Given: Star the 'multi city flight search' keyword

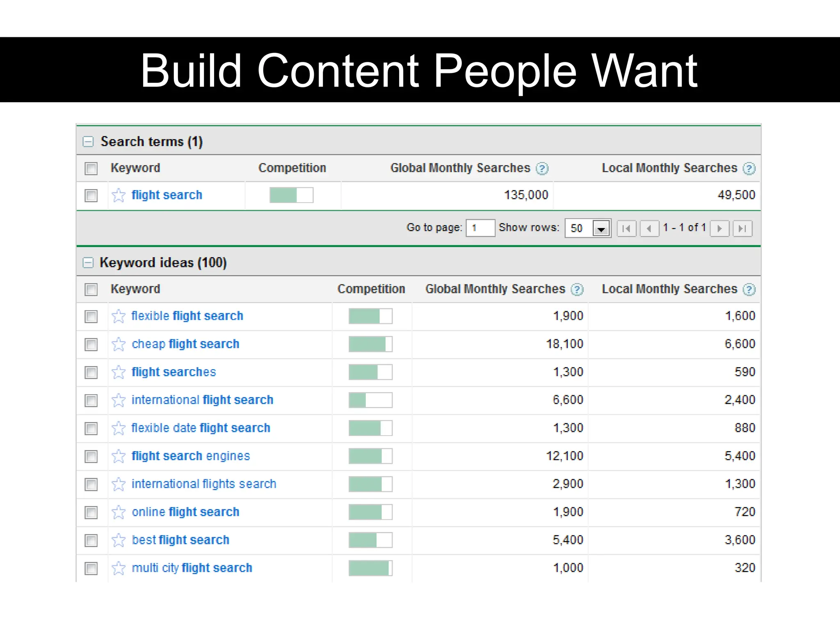Looking at the screenshot, I should click(x=119, y=568).
